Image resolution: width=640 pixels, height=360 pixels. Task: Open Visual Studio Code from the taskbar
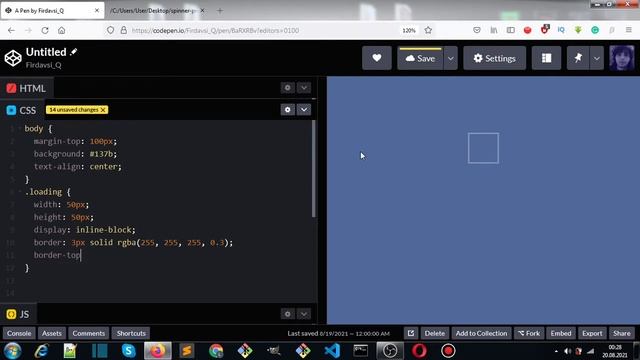click(332, 351)
